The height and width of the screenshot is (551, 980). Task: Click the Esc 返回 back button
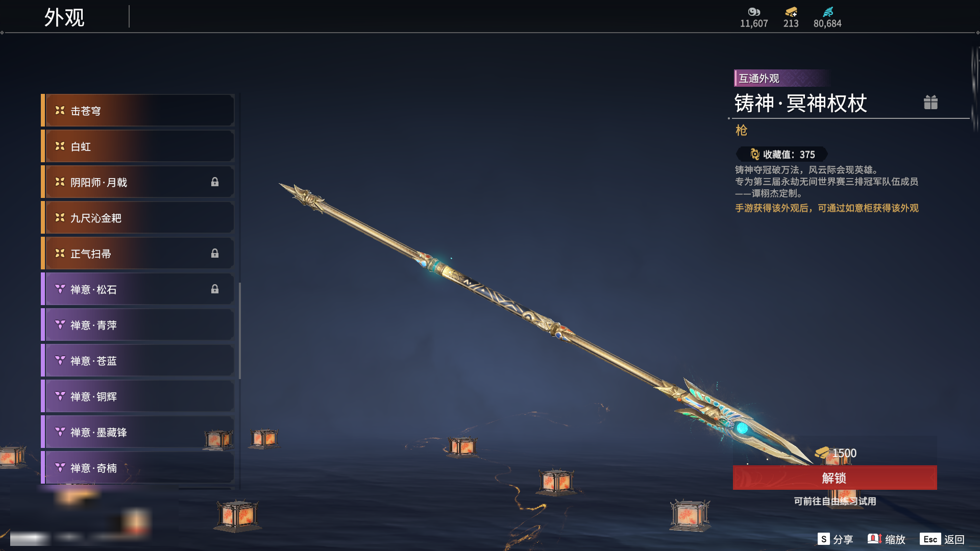[x=942, y=539]
